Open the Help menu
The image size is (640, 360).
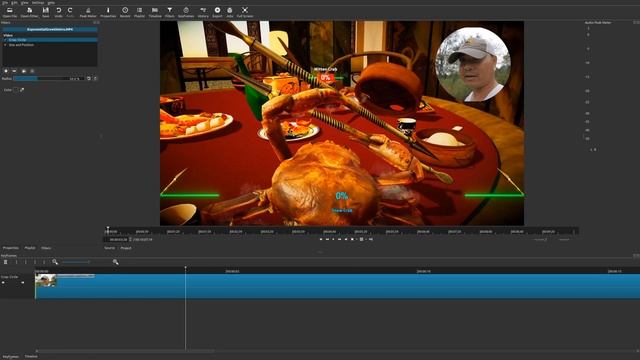(x=51, y=2)
